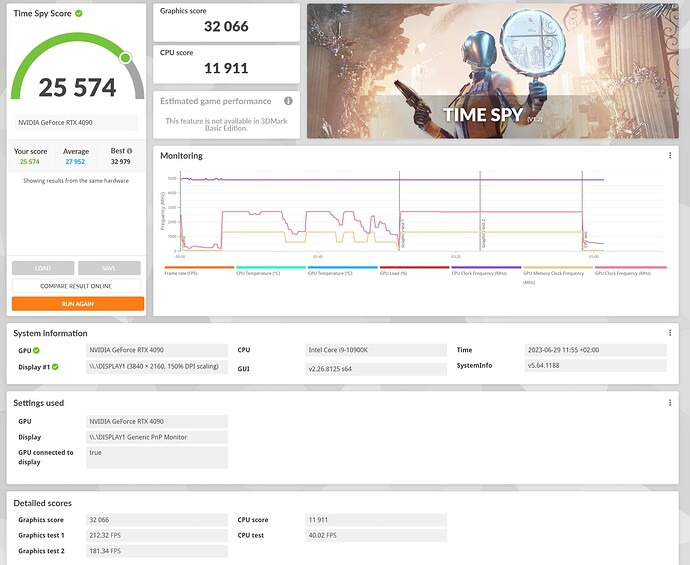690x565 pixels.
Task: Click the Graphics test 2 marker on chart
Action: 481,235
